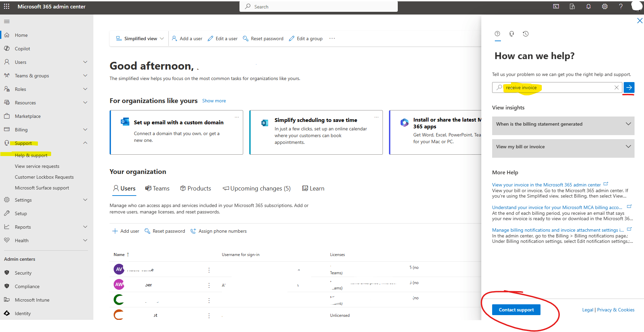Clear the receive invoice search field
The image size is (644, 332).
(616, 87)
